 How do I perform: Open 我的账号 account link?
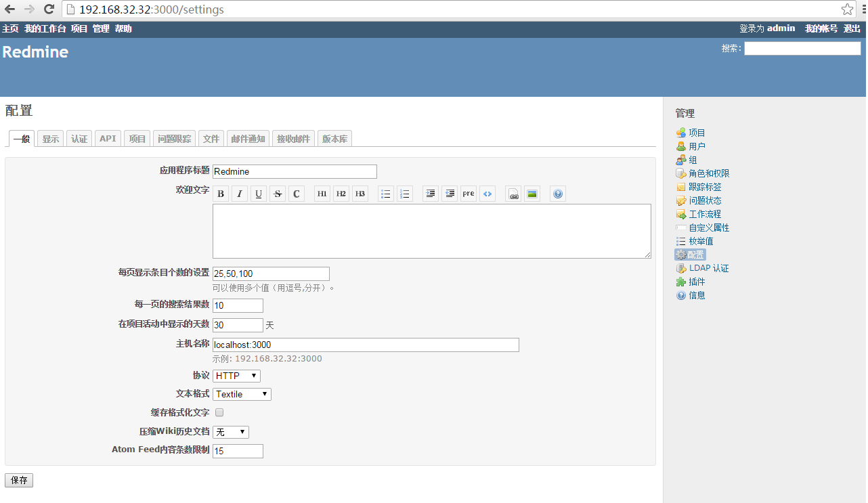point(821,28)
